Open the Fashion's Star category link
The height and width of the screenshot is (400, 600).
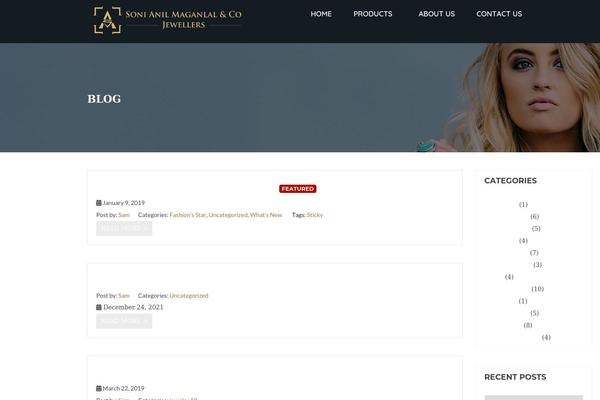tap(188, 215)
